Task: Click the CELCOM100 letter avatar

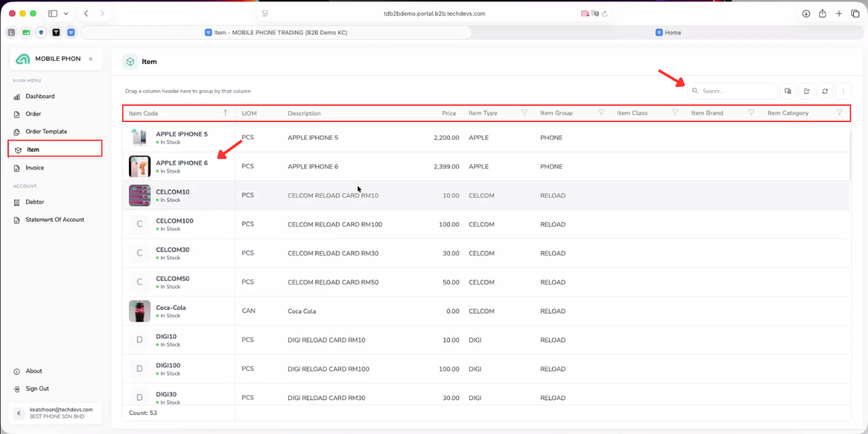Action: 140,224
